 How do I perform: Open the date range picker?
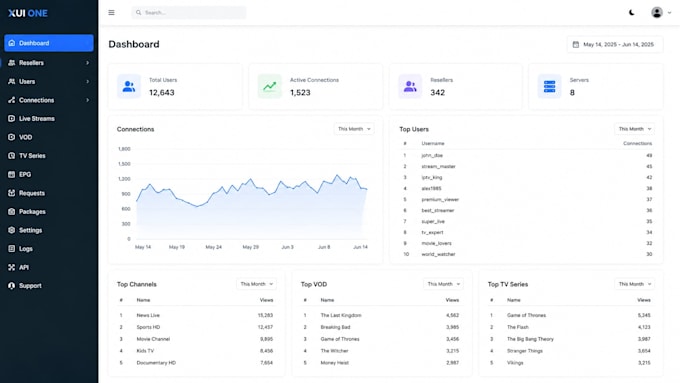point(615,44)
